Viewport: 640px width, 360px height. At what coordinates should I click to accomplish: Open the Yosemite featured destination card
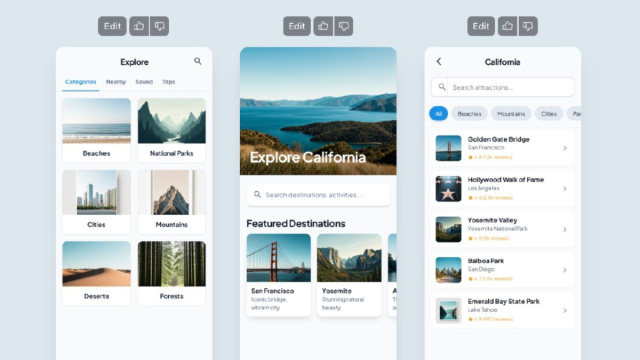click(x=349, y=275)
